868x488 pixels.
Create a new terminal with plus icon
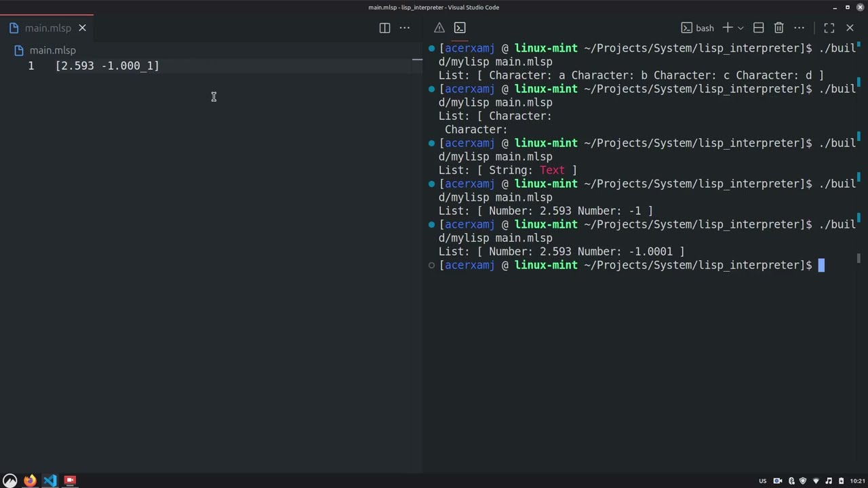tap(727, 28)
